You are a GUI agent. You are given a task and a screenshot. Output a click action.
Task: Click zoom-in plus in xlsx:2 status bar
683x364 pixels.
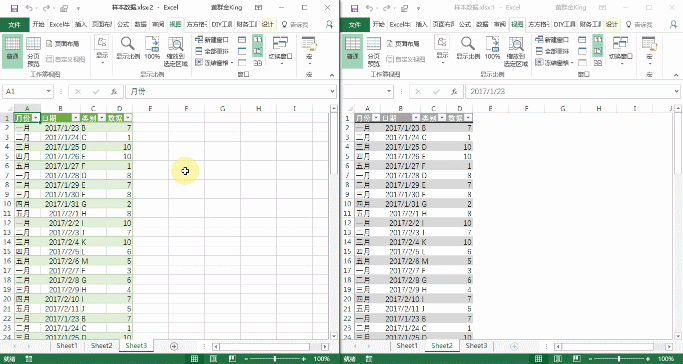tap(304, 359)
